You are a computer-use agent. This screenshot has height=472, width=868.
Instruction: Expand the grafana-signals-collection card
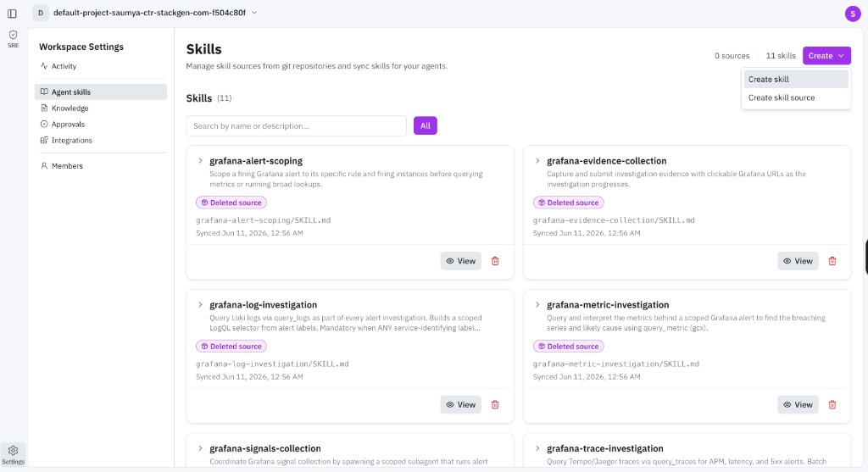(200, 449)
